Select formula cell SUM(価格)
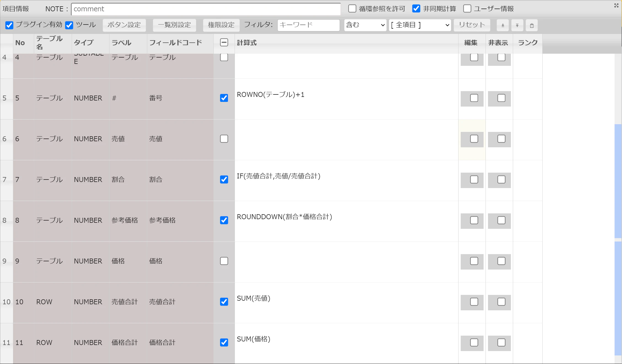622x364 pixels. tap(347, 343)
